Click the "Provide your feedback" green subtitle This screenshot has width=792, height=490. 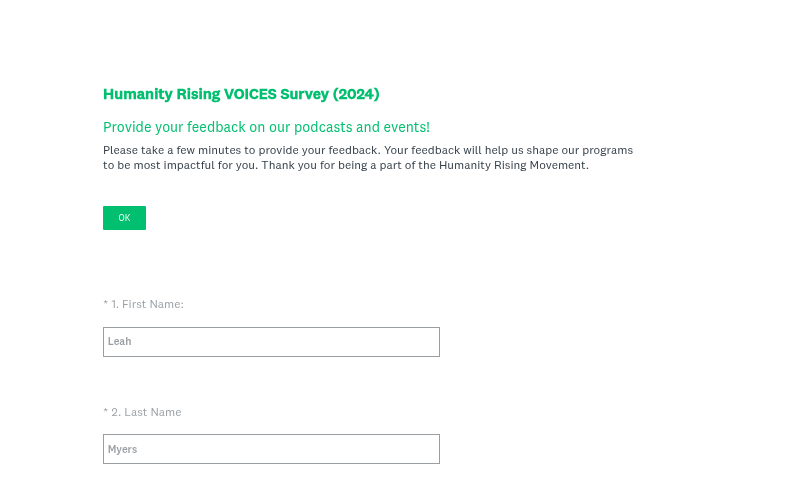(266, 127)
